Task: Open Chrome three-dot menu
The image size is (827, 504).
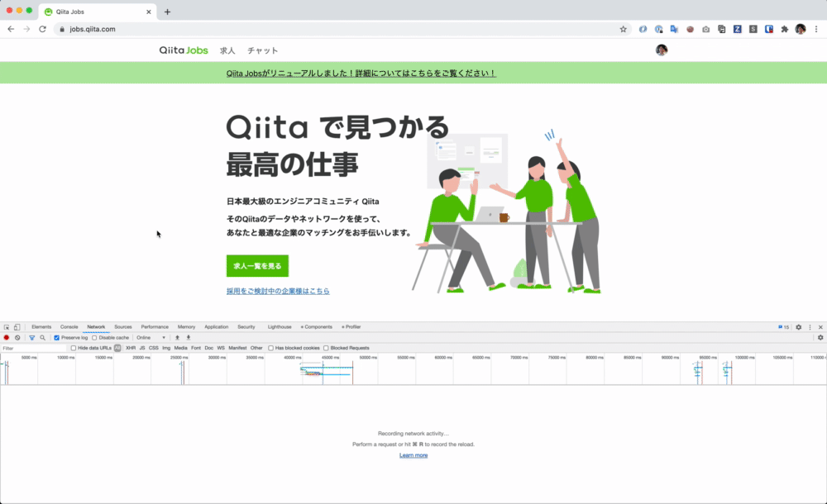Action: click(816, 29)
